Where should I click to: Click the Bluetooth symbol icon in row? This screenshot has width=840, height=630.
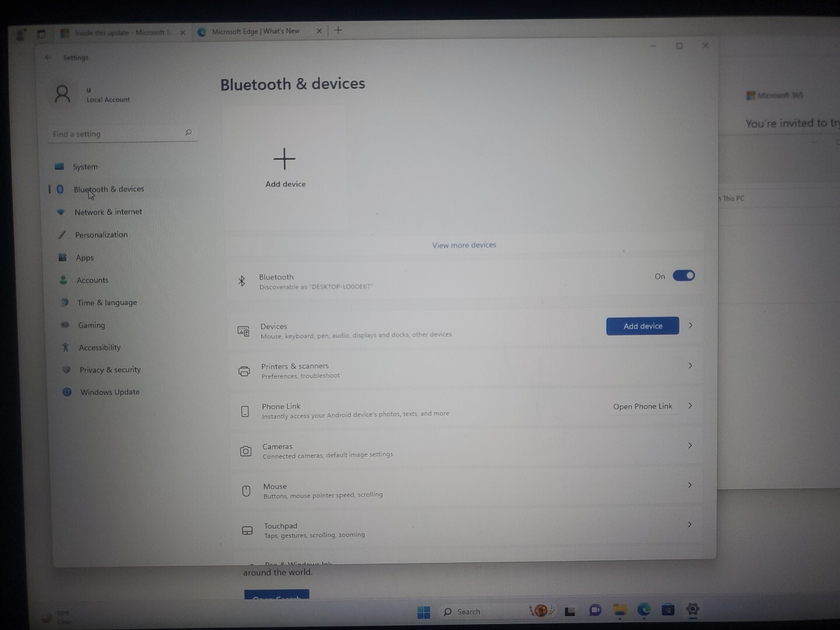click(x=242, y=281)
